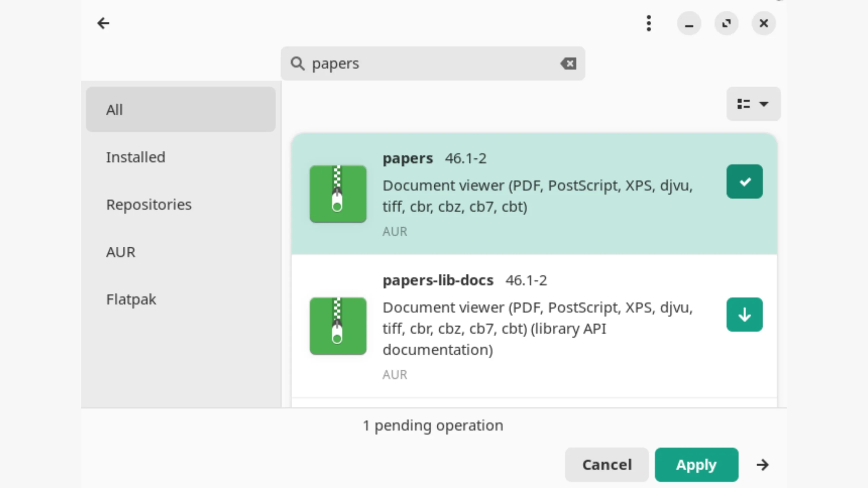Show pending details with right arrow
The image size is (868, 488).
(x=763, y=465)
